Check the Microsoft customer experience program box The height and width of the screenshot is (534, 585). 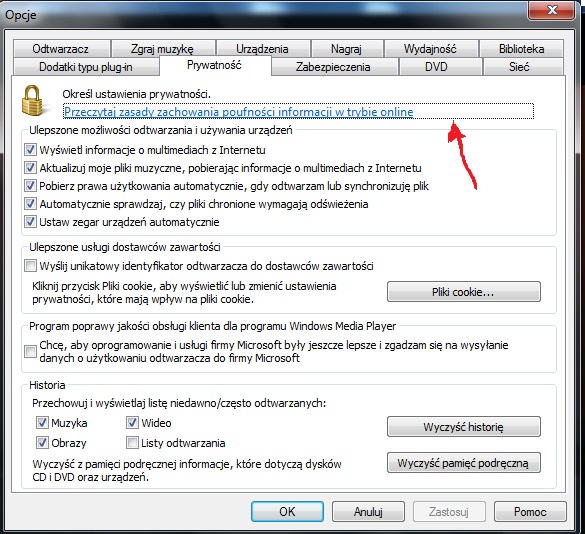click(x=30, y=351)
